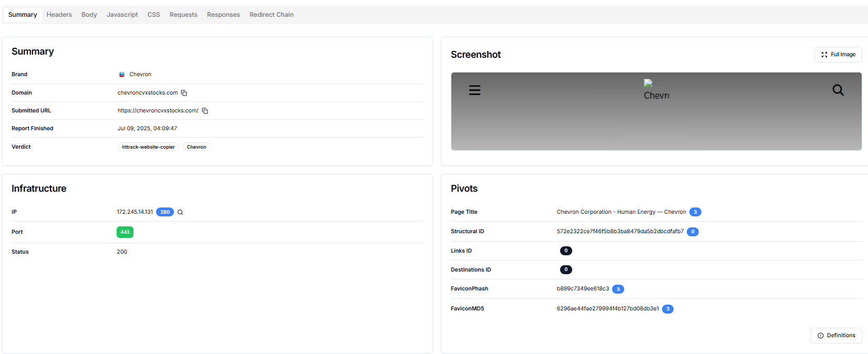Click the IP address 172.245.14.131
Viewport: 868px width, 354px height.
[135, 212]
